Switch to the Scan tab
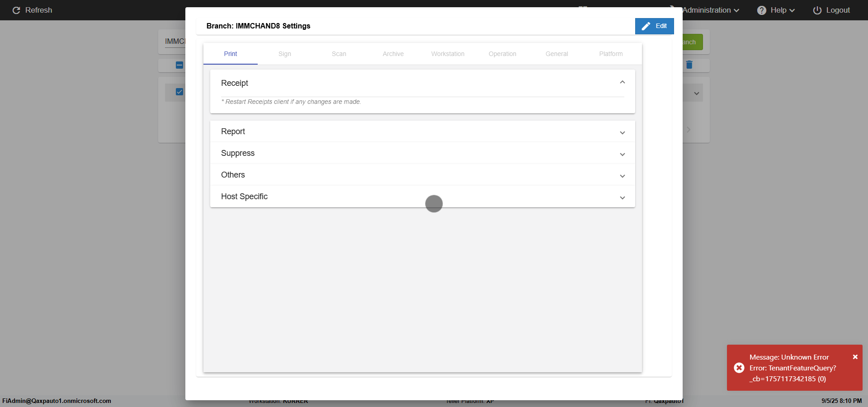 pyautogui.click(x=339, y=54)
